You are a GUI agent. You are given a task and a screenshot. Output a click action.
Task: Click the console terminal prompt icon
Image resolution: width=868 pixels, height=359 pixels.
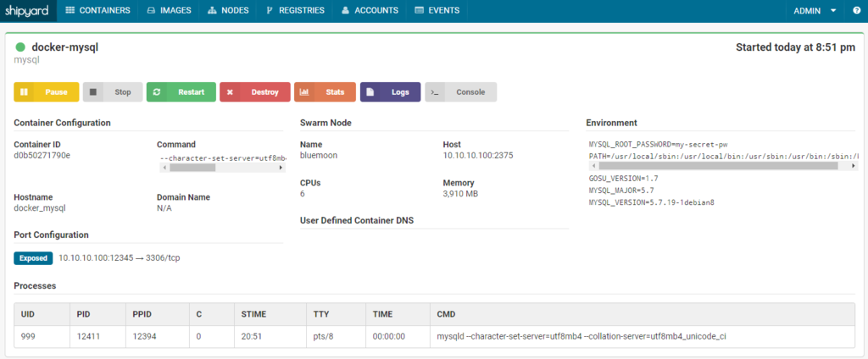tap(435, 92)
